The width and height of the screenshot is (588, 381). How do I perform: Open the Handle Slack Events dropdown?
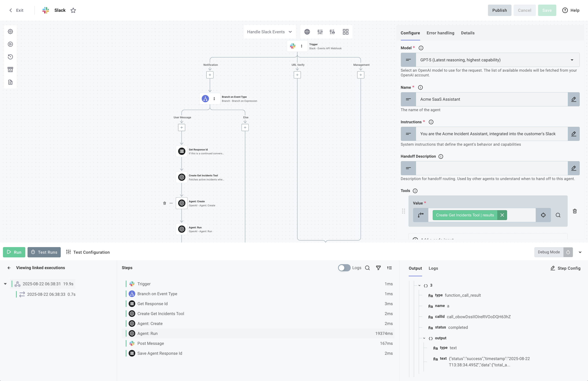pos(270,32)
